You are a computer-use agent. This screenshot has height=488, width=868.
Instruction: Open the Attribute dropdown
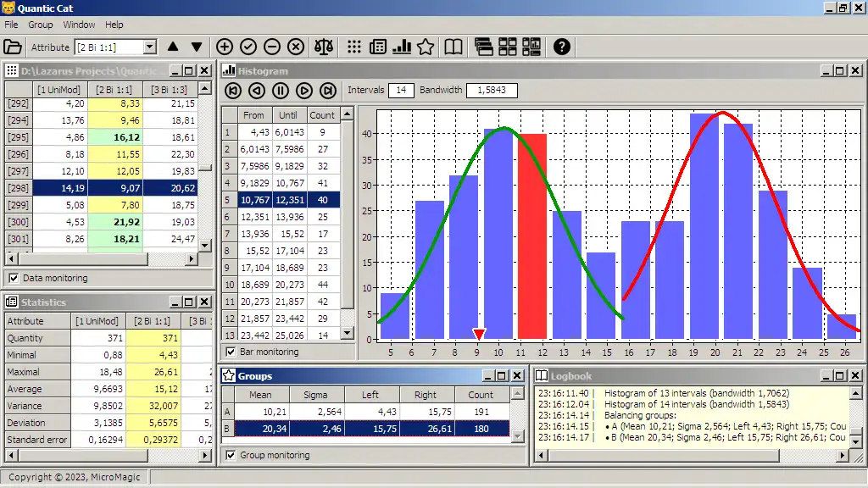pyautogui.click(x=149, y=47)
